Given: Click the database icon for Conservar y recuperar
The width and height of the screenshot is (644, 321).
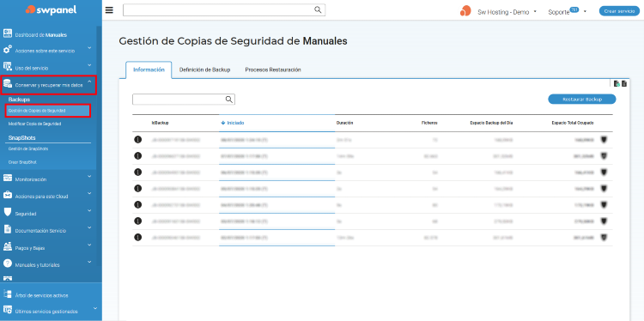Looking at the screenshot, I should [x=8, y=84].
